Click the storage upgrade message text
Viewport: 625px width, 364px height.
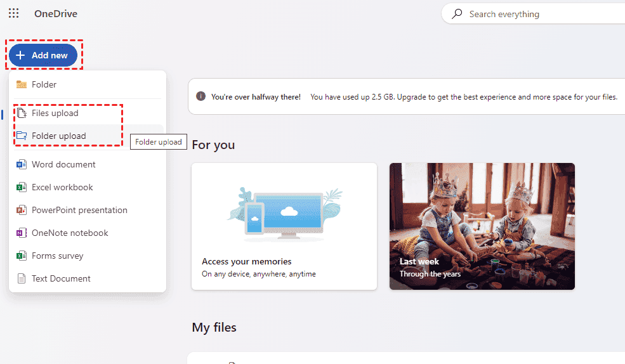(x=464, y=97)
